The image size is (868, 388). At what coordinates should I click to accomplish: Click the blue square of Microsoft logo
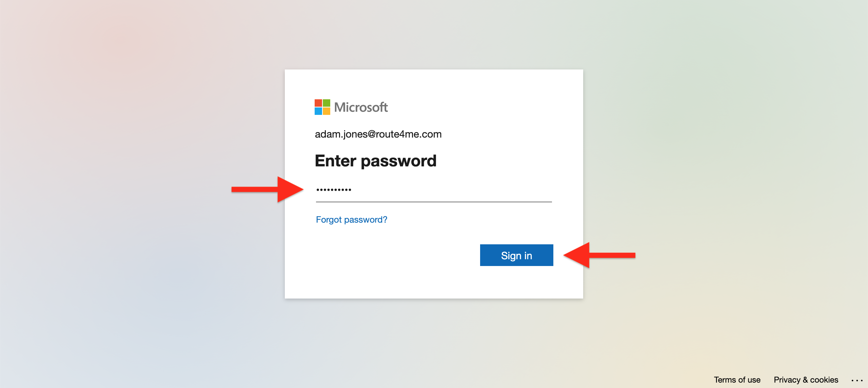[318, 111]
